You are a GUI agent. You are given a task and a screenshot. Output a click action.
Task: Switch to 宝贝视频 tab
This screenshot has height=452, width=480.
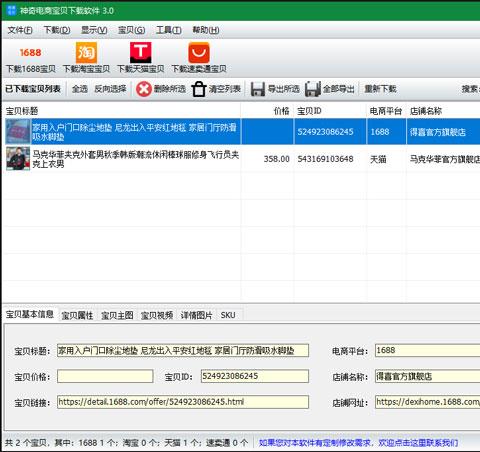click(x=157, y=315)
